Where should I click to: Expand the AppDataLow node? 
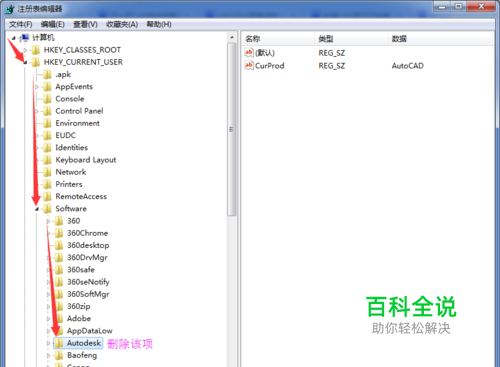tap(49, 331)
